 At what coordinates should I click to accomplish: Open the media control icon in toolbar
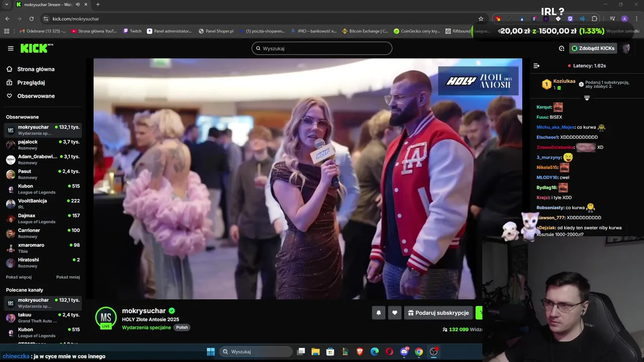pyautogui.click(x=612, y=19)
